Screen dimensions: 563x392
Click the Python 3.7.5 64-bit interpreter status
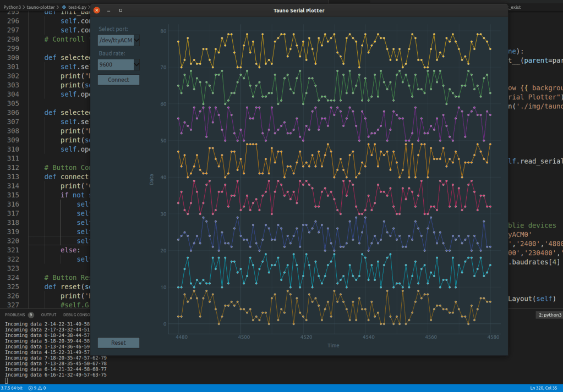12,388
